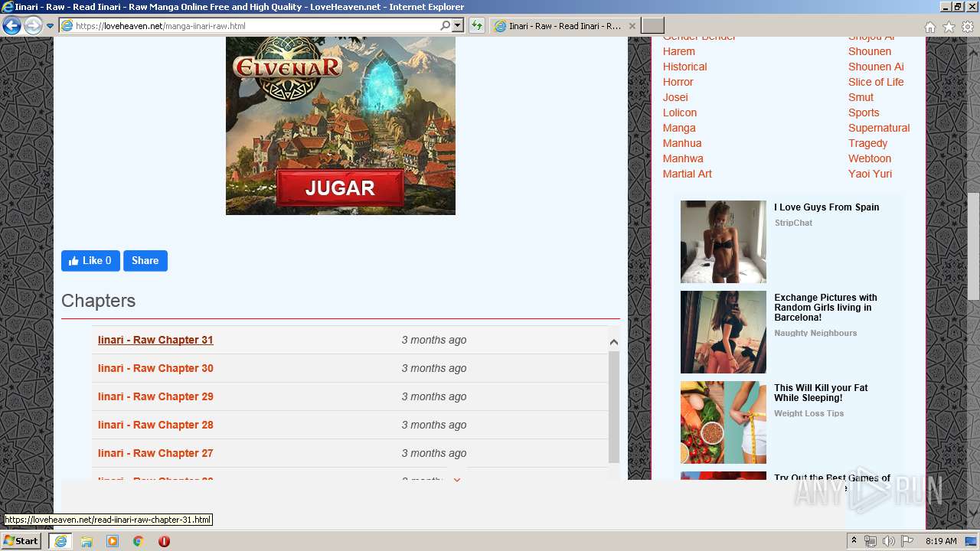Click the red Opera taskbar icon
Viewport: 980px width, 551px height.
tap(164, 541)
